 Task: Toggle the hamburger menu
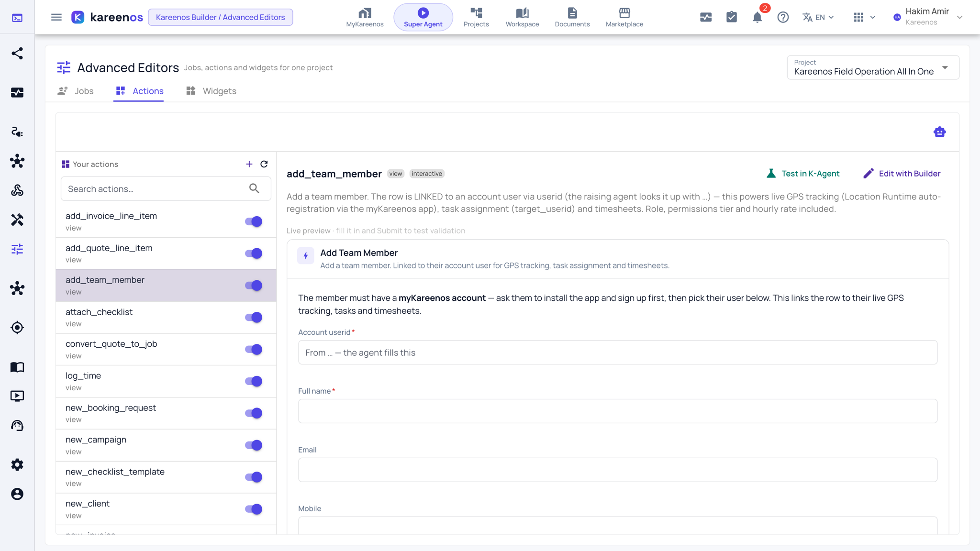(56, 17)
